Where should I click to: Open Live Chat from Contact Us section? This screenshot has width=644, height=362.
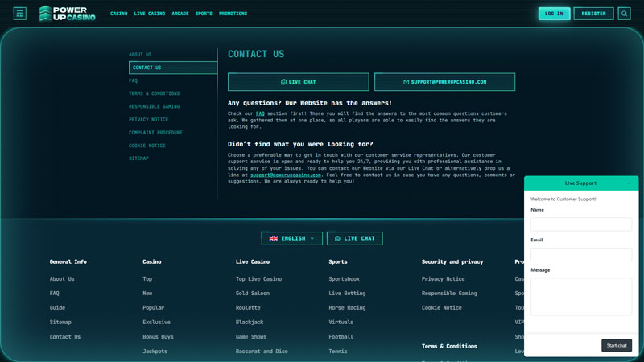298,82
